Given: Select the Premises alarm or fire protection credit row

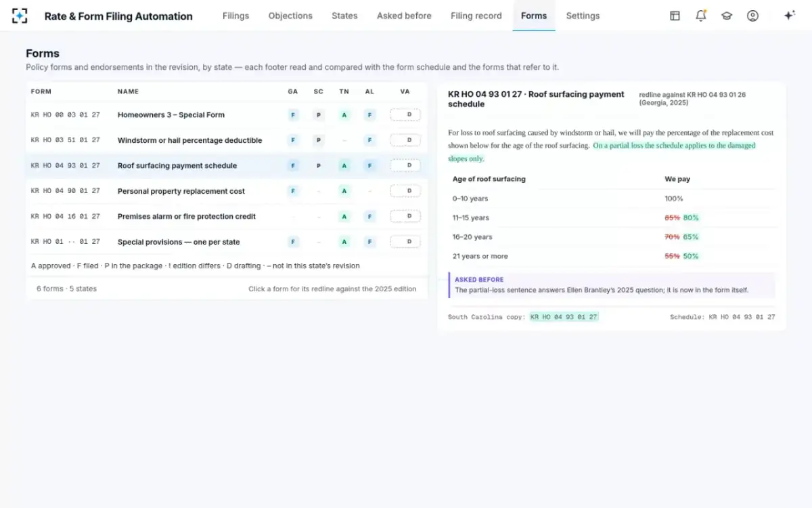Looking at the screenshot, I should click(x=227, y=216).
